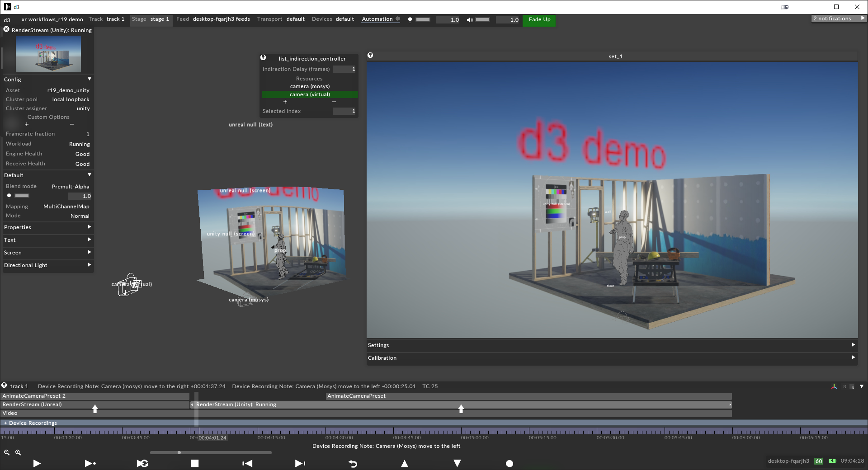Image resolution: width=868 pixels, height=470 pixels.
Task: Change the Blend mode Premult-Alpha value
Action: pyautogui.click(x=71, y=187)
